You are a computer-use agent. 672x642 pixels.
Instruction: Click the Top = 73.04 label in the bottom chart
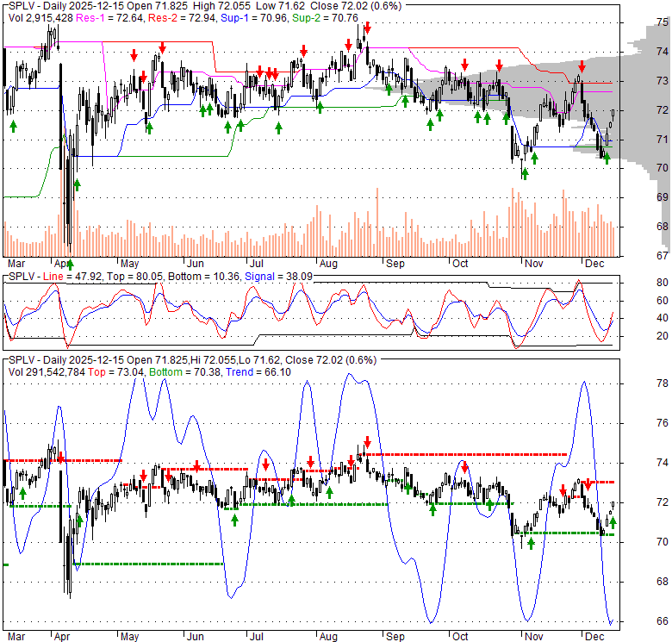pos(115,372)
